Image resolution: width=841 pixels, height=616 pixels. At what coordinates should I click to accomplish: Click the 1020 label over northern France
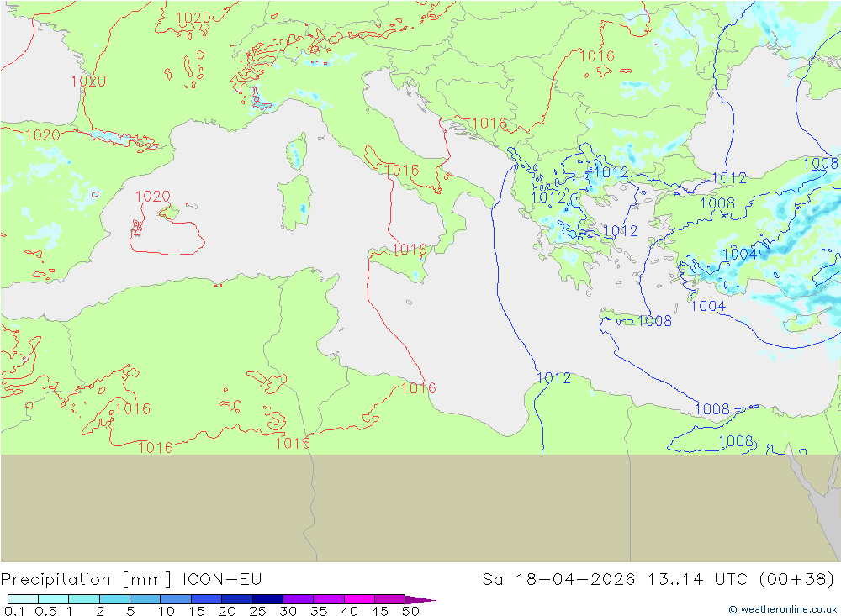[x=193, y=18]
